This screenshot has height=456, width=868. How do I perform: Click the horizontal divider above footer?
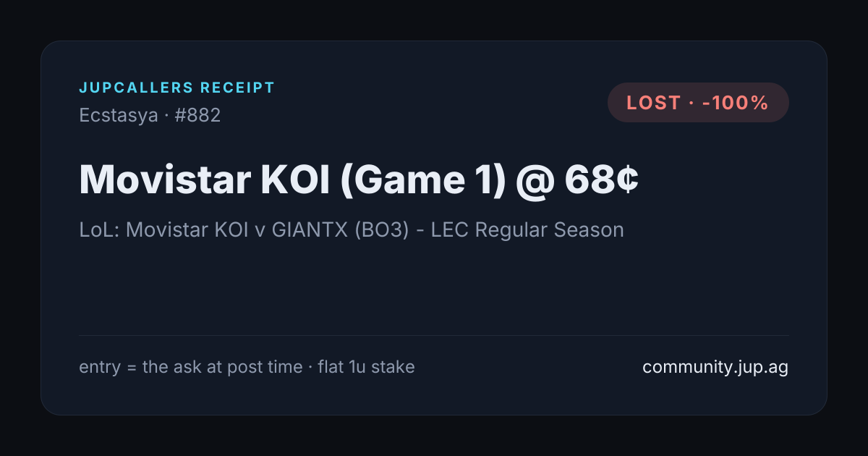click(434, 335)
